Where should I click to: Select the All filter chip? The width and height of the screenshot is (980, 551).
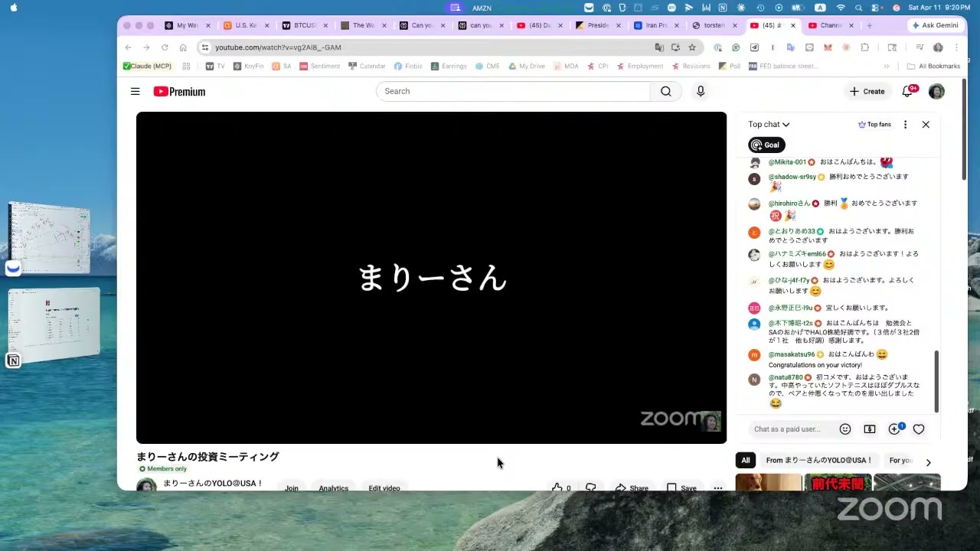(x=746, y=461)
